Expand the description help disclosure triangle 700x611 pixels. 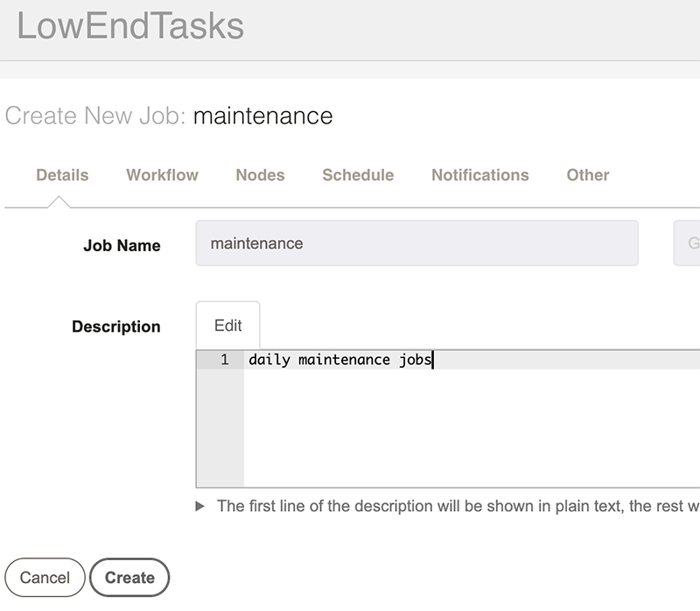(x=200, y=506)
